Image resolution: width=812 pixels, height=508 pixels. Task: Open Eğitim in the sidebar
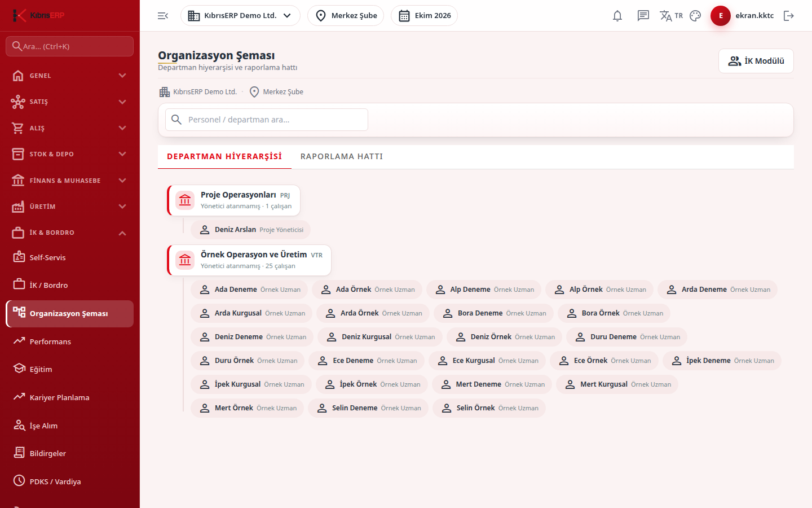[70, 369]
